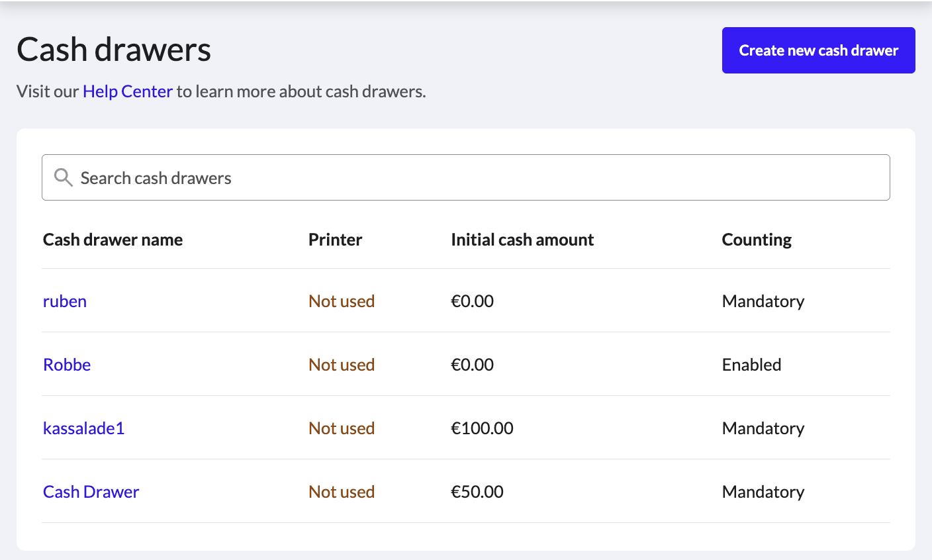This screenshot has width=932, height=560.
Task: Click the Create new cash drawer button
Action: click(x=818, y=50)
